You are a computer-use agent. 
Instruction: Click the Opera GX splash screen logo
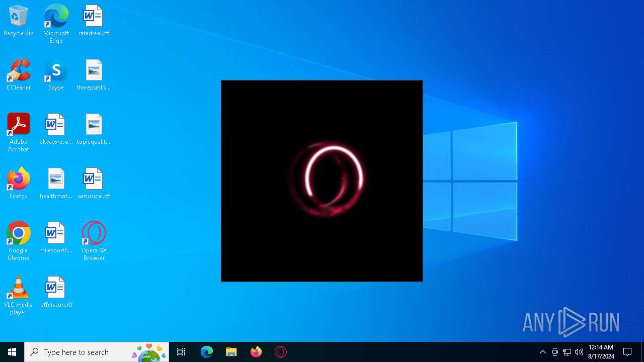point(326,179)
